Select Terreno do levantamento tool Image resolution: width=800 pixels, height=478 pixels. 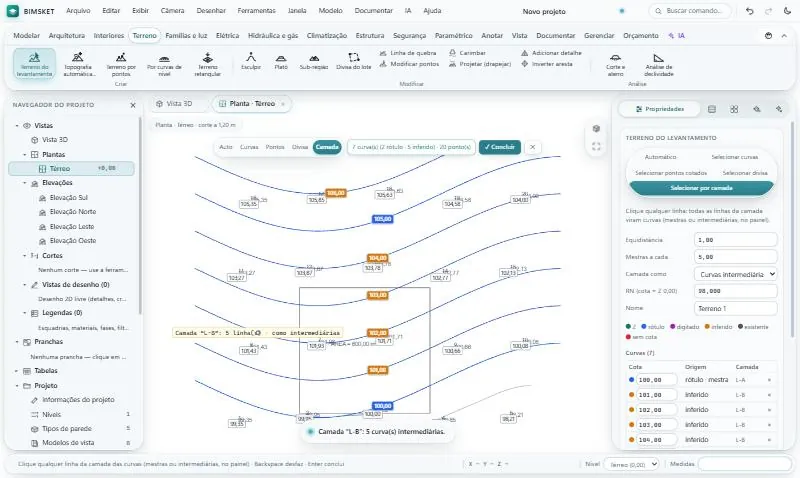pos(34,64)
